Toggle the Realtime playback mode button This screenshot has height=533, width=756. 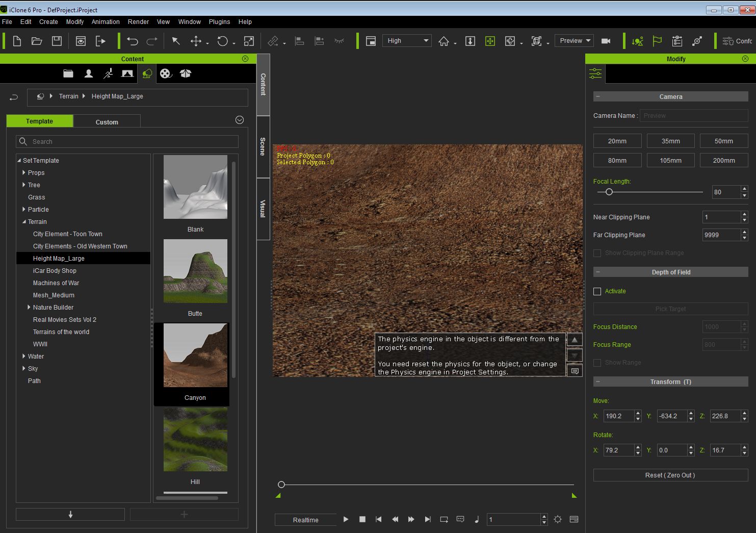pyautogui.click(x=305, y=520)
